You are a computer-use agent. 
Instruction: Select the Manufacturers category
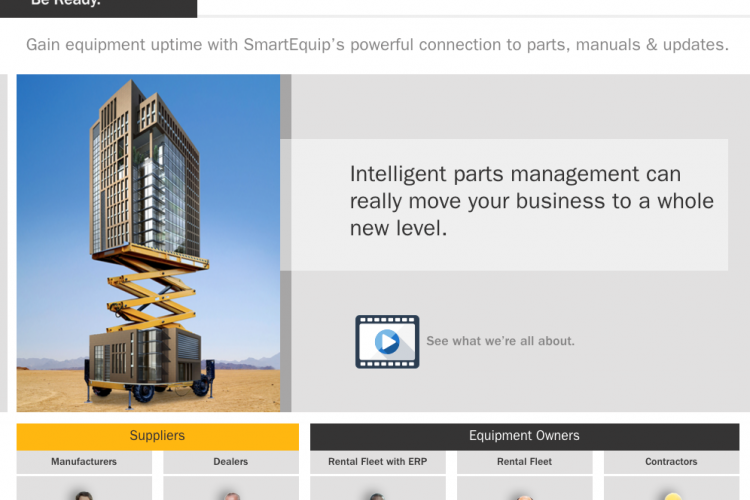(84, 462)
